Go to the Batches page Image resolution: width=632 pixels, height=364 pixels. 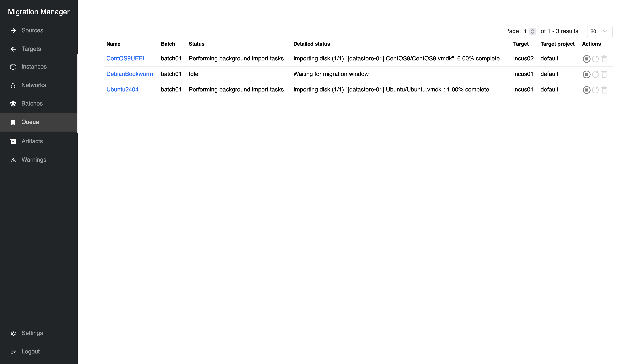pyautogui.click(x=32, y=103)
